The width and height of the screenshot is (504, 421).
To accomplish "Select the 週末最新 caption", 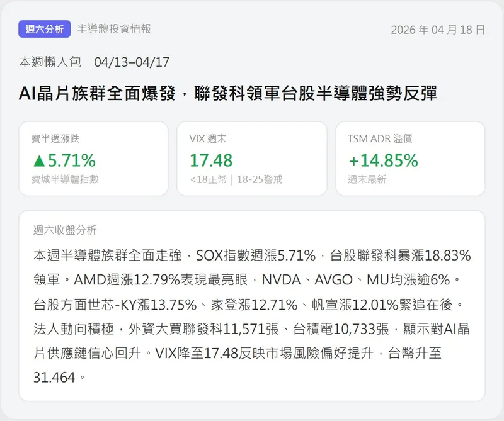I will pos(367,179).
